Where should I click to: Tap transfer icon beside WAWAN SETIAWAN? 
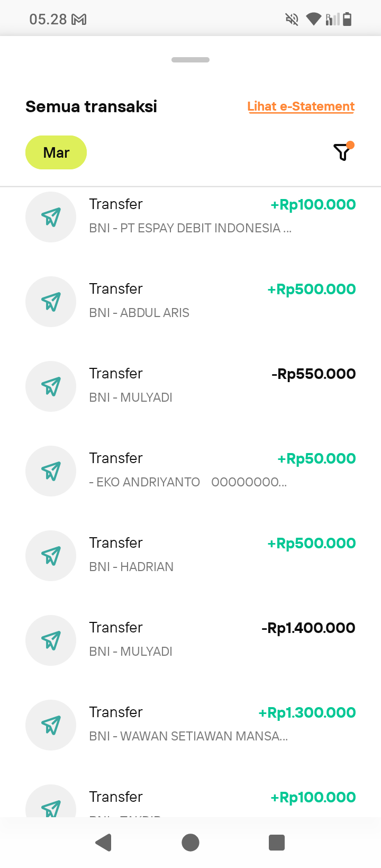click(51, 725)
